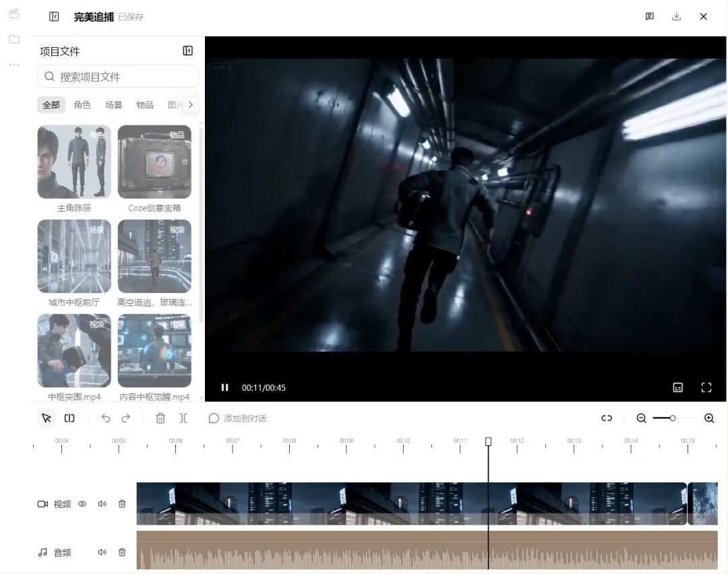Open the more options dots in sidebar
Screen dimensions: 728x574
[x=14, y=65]
